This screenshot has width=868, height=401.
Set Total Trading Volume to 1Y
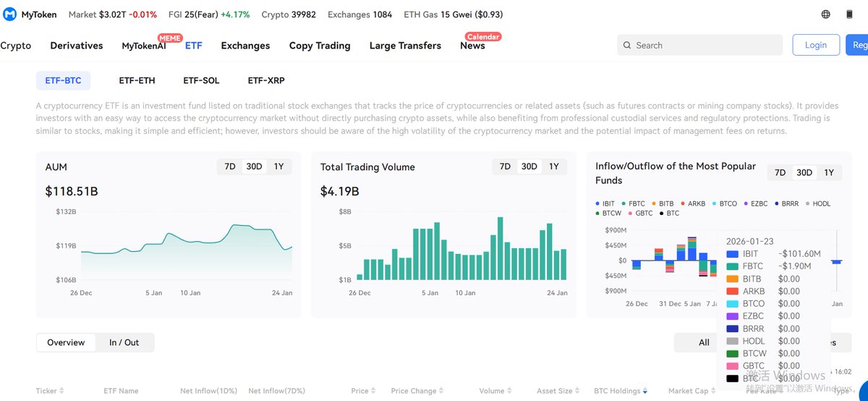[x=554, y=166]
